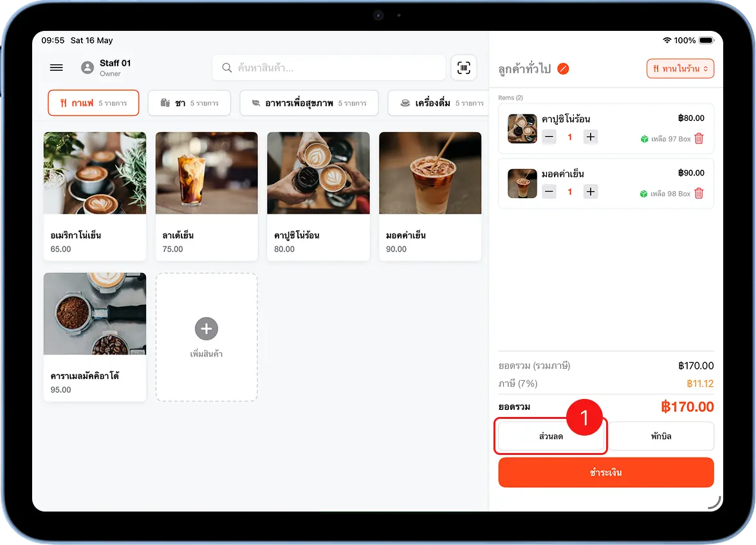756x545 pixels.
Task: Switch to the เครื่องดื่ม category tab
Action: click(x=438, y=103)
